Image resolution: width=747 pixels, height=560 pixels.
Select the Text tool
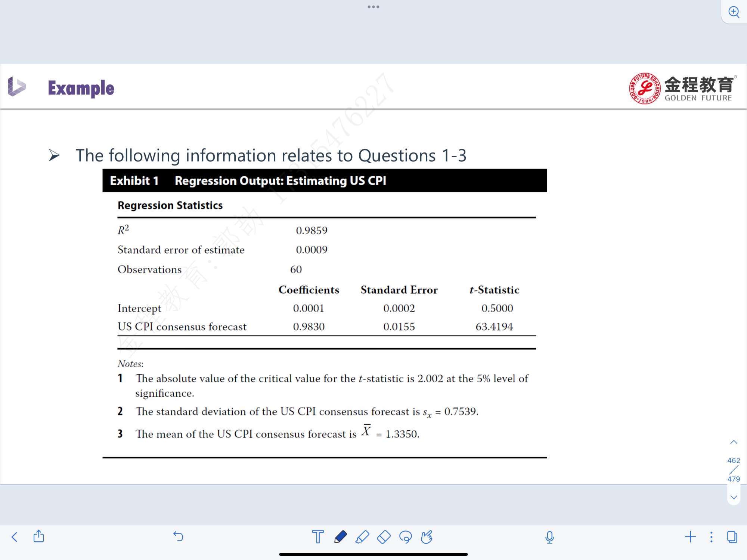point(318,537)
